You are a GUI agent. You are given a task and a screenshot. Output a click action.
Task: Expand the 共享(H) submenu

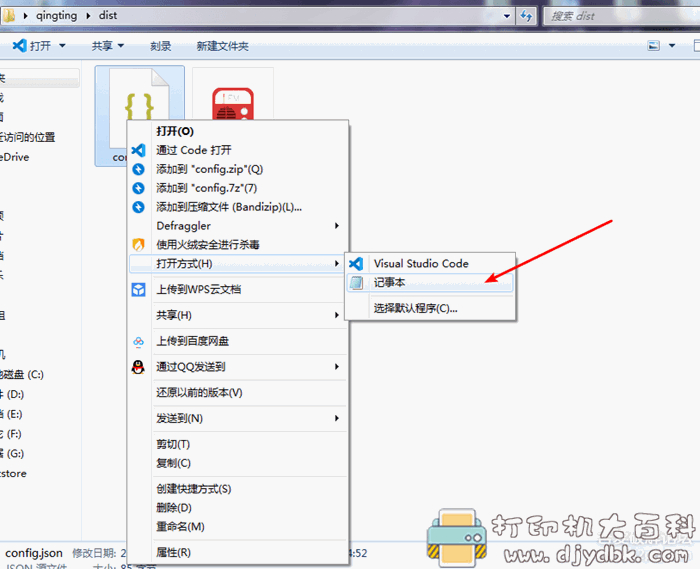(x=237, y=316)
